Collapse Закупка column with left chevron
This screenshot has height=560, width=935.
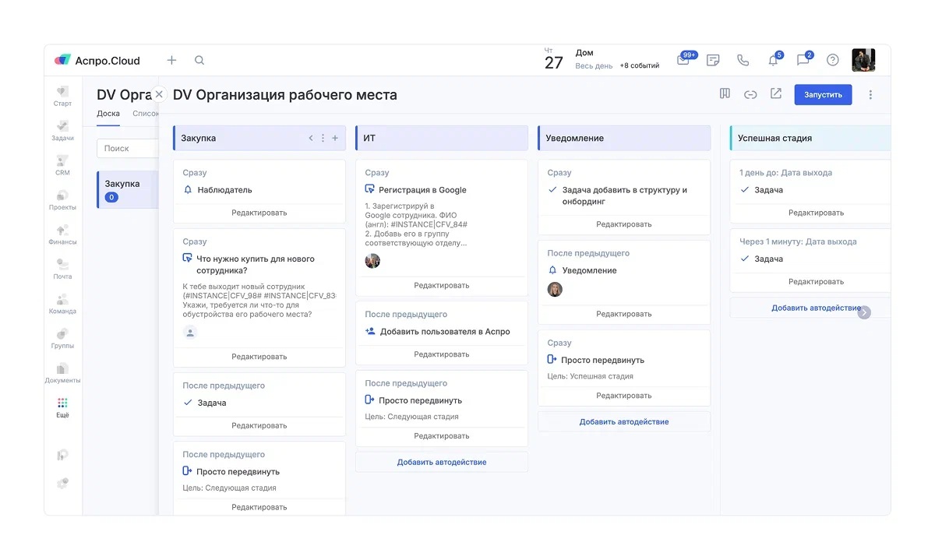[x=311, y=138]
